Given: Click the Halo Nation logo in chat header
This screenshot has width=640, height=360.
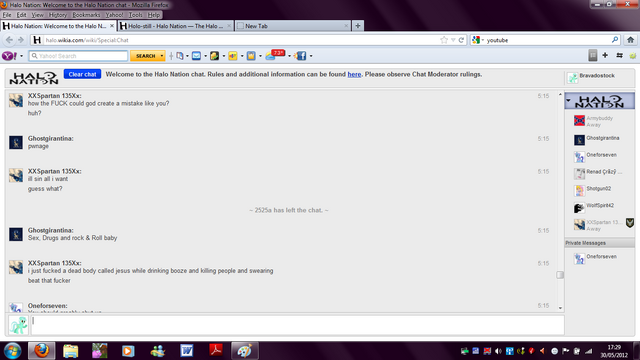Looking at the screenshot, I should 34,78.
